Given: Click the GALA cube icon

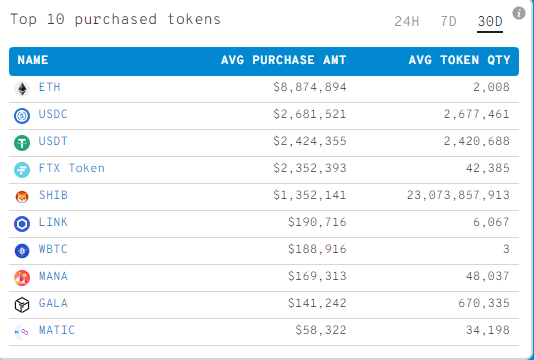Looking at the screenshot, I should [22, 305].
